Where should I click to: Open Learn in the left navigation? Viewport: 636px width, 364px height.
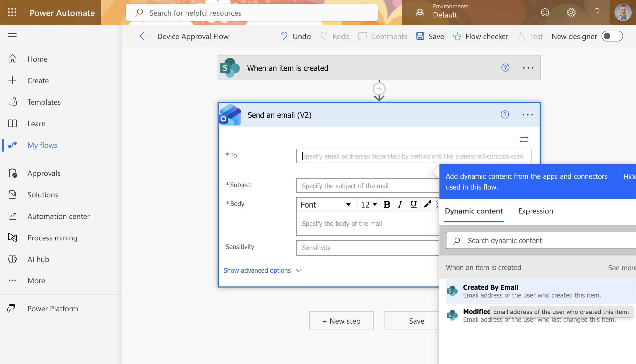(36, 124)
